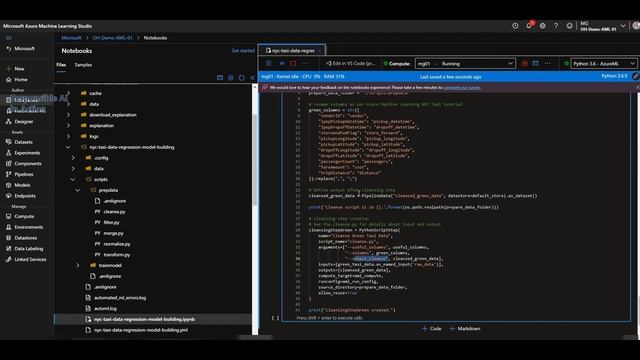Open the account workspace switcher
Viewport: 640px width, 360px height.
[x=602, y=26]
